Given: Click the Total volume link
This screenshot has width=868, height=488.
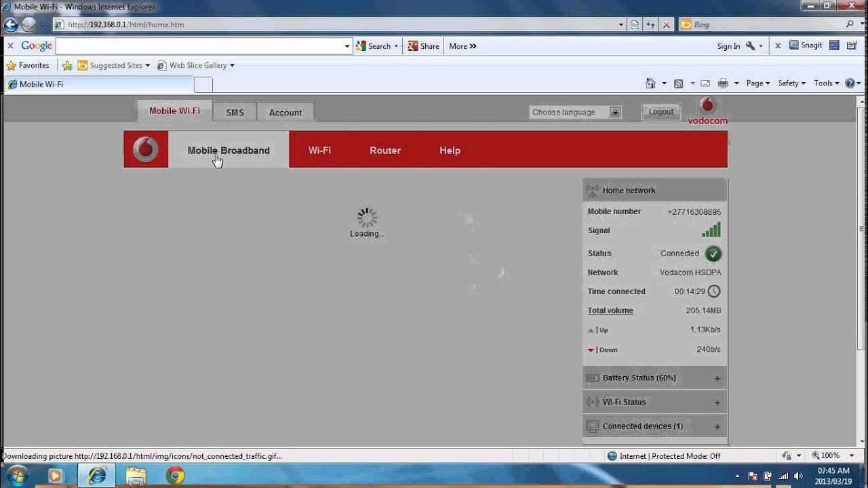Looking at the screenshot, I should [x=610, y=310].
